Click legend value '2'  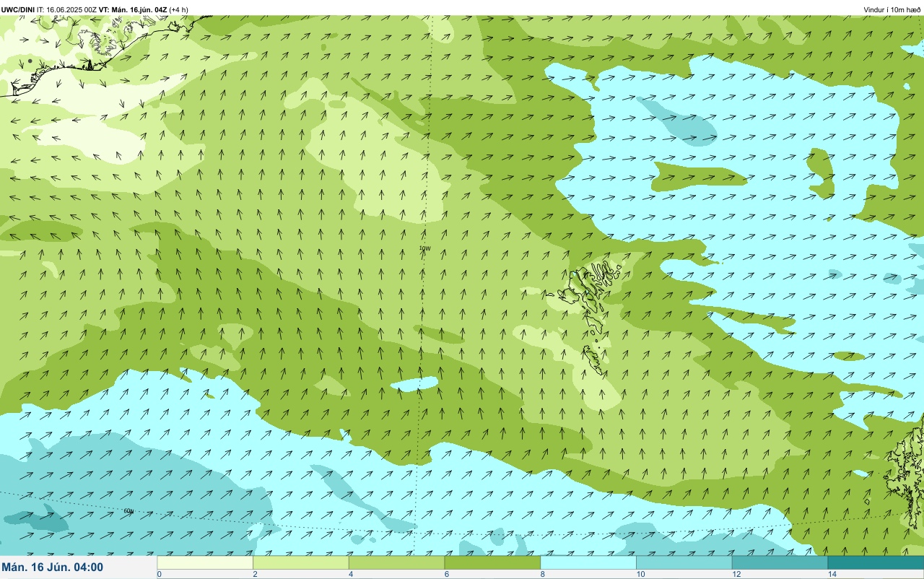coord(253,574)
